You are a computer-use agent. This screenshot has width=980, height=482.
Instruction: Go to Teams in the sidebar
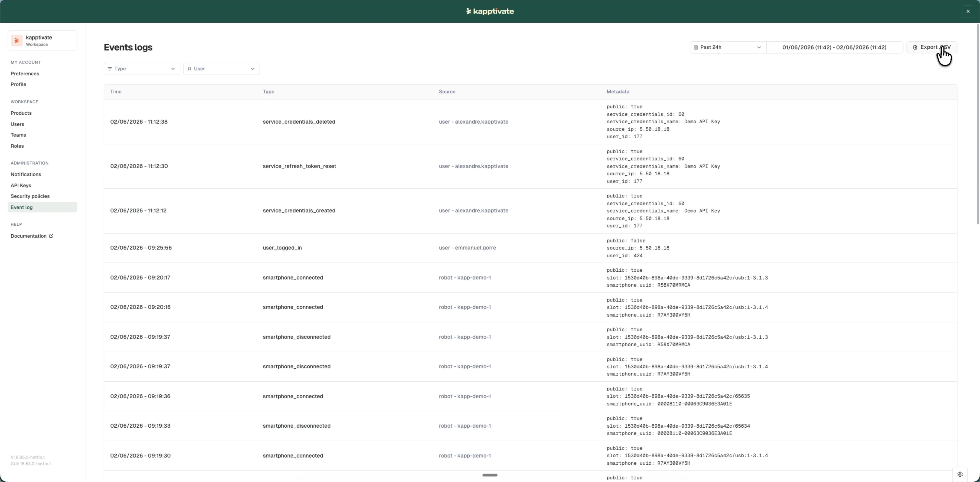point(18,135)
